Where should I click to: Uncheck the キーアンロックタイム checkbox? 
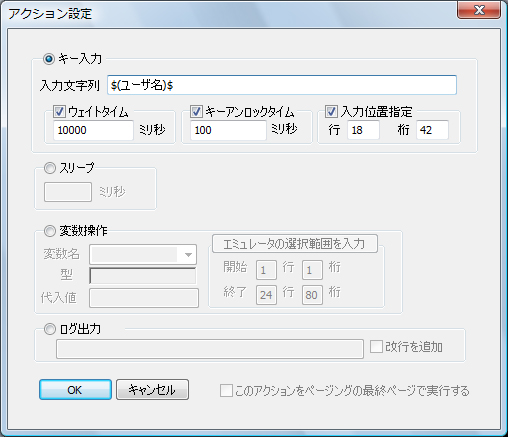pos(196,112)
